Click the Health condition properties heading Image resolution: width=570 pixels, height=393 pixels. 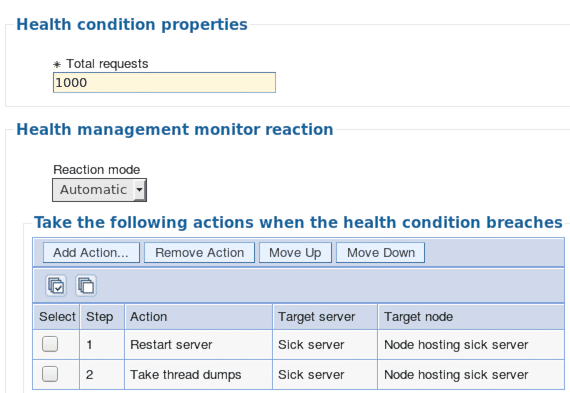coord(132,25)
